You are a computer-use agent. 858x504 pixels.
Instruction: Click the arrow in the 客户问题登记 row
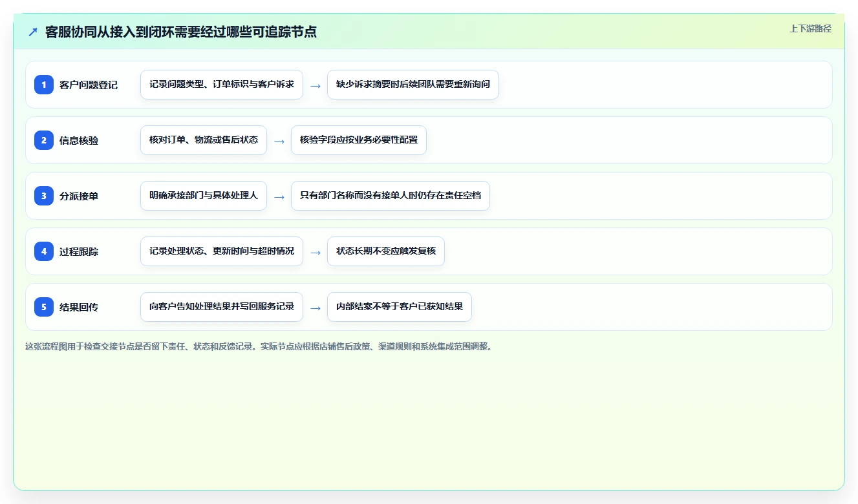(316, 85)
